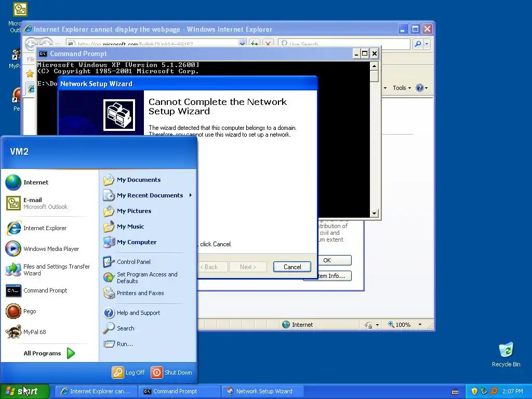Click the magnifier tray icon

(494, 391)
